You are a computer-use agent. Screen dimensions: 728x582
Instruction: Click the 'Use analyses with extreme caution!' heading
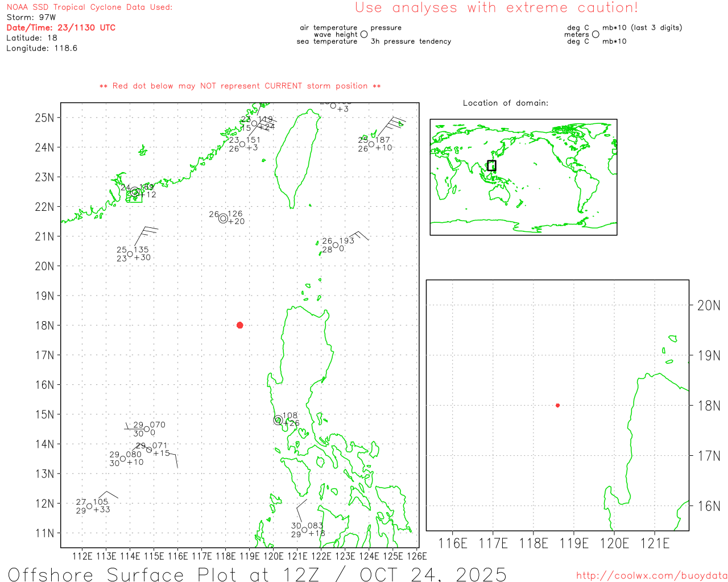click(x=496, y=8)
